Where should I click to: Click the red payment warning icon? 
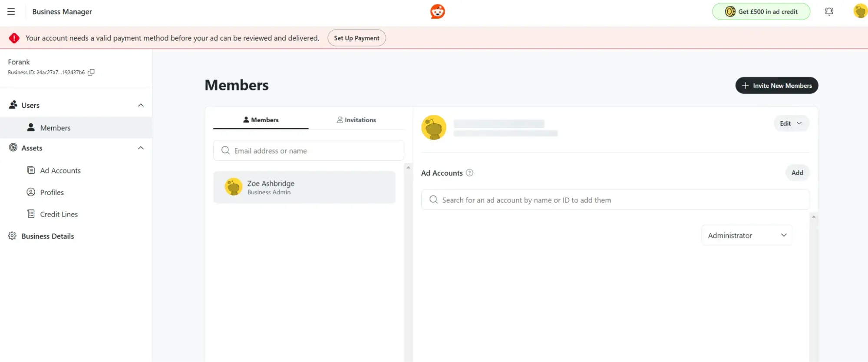[x=14, y=38]
